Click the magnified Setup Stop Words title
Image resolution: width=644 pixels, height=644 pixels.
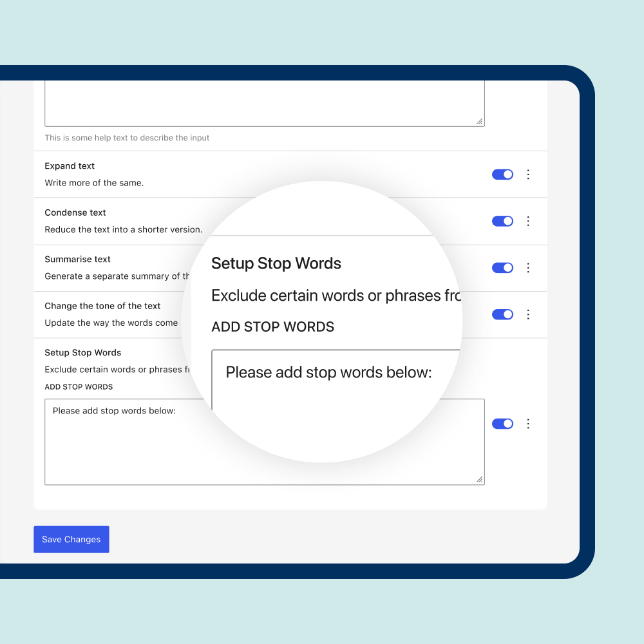pos(276,263)
